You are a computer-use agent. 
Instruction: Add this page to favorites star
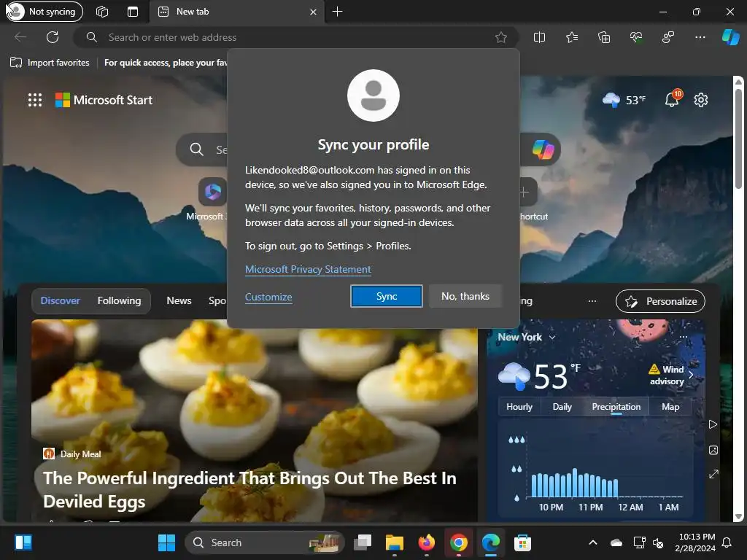click(x=500, y=37)
